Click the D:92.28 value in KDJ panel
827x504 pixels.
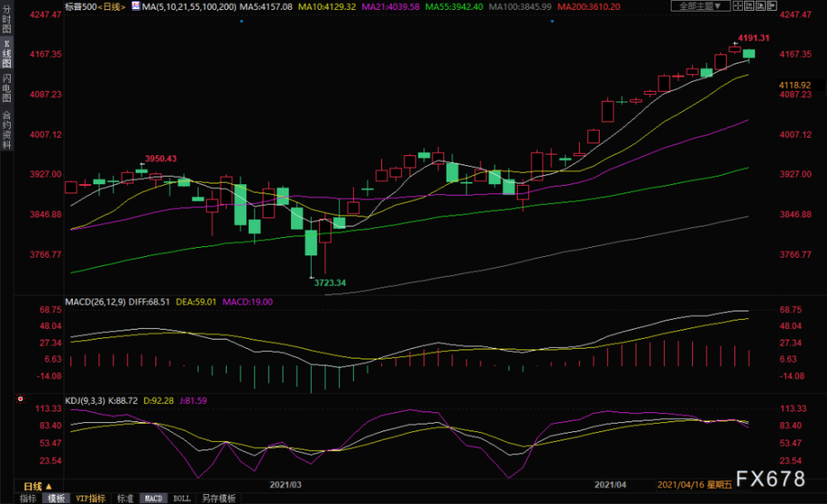[x=158, y=401]
